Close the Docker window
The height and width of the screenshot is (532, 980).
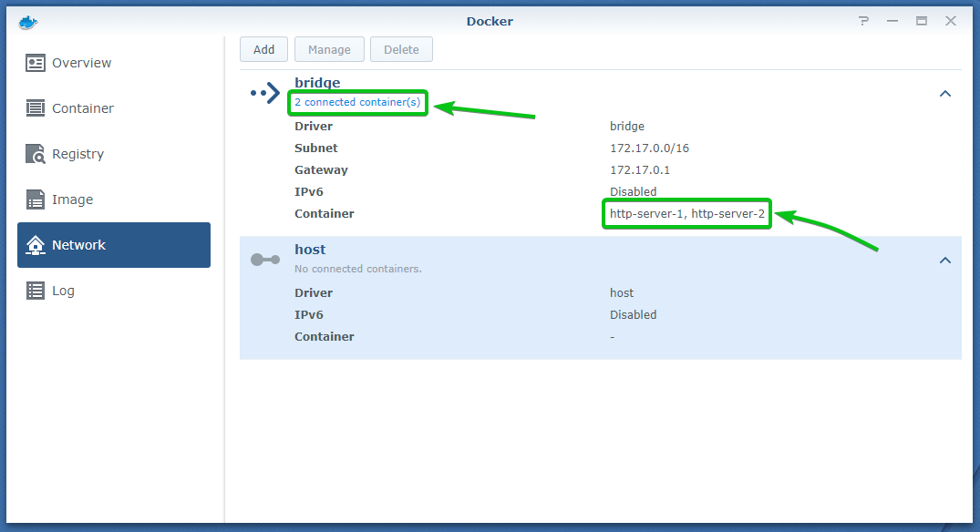tap(951, 21)
